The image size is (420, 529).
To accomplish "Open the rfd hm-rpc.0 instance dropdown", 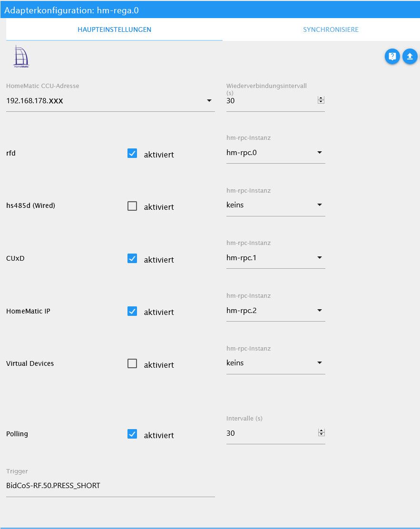I will (x=275, y=153).
